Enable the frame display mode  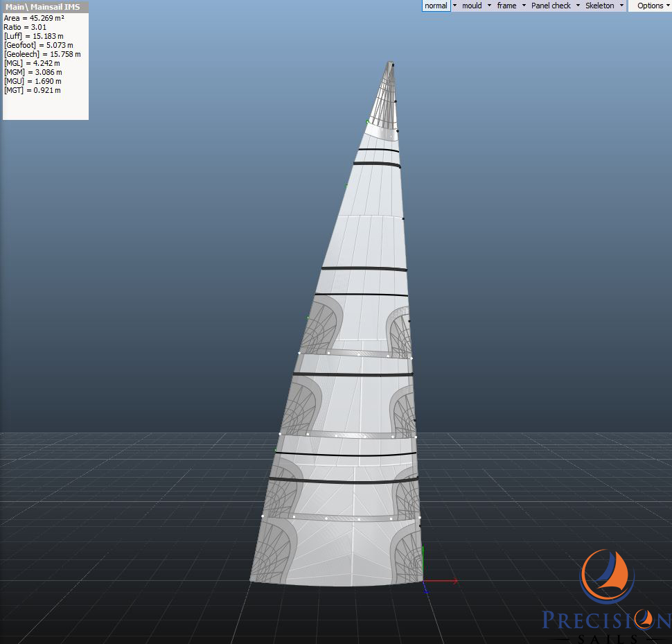click(x=506, y=6)
